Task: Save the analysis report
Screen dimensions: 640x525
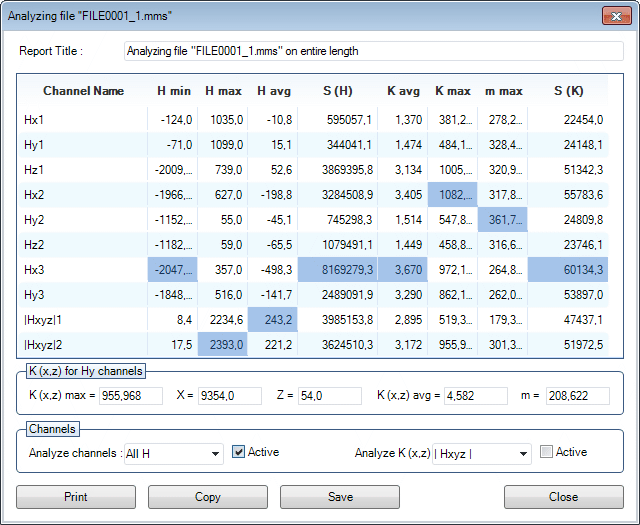Action: pyautogui.click(x=340, y=497)
